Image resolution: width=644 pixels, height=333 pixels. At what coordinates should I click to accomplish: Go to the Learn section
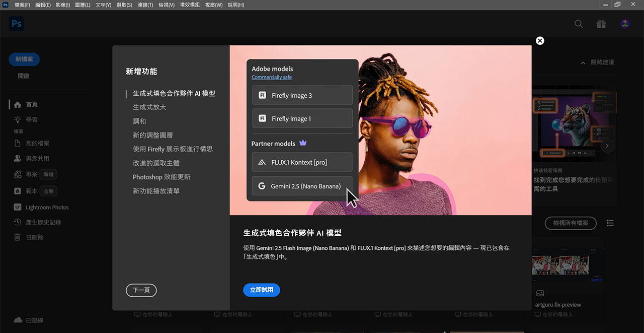coord(31,119)
